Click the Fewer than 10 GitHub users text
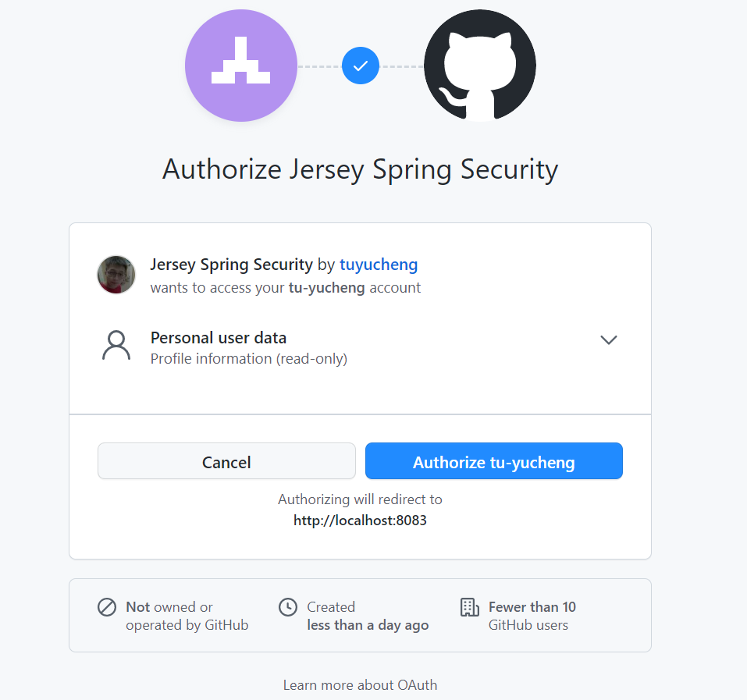 pyautogui.click(x=532, y=616)
